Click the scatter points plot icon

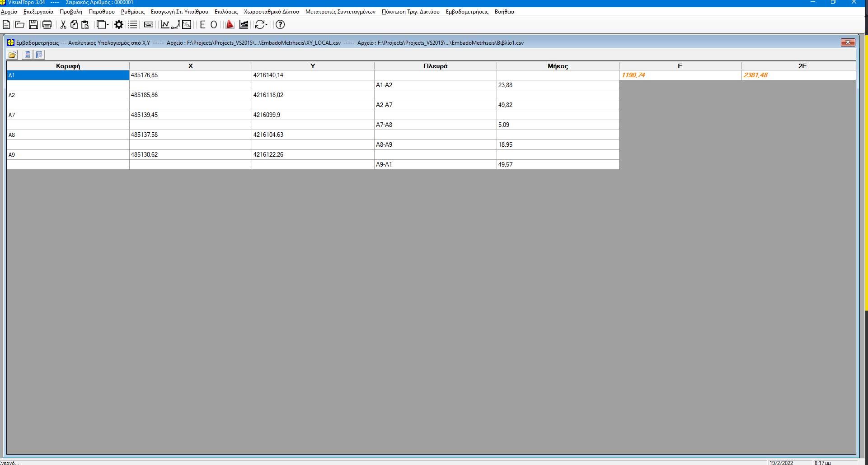[187, 25]
